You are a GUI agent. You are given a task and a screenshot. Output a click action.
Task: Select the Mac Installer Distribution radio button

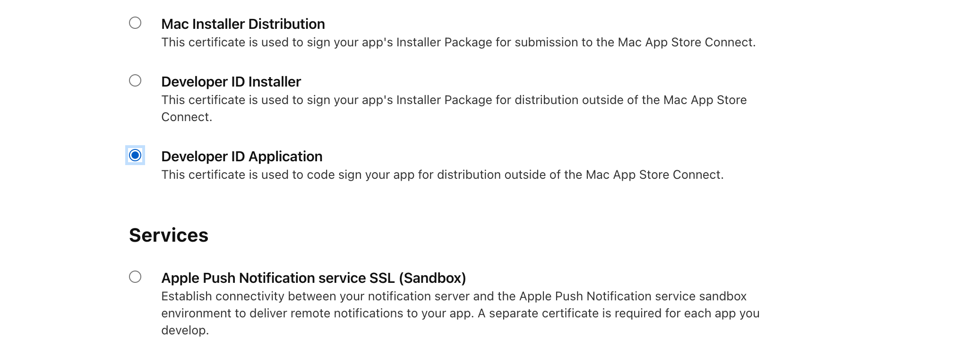coord(135,23)
